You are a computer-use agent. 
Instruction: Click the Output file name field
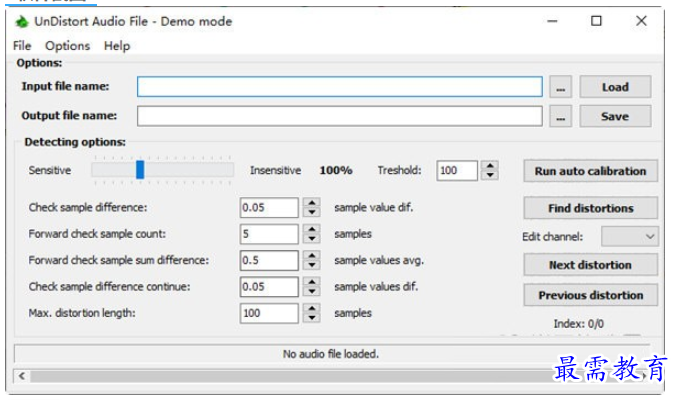tap(340, 116)
